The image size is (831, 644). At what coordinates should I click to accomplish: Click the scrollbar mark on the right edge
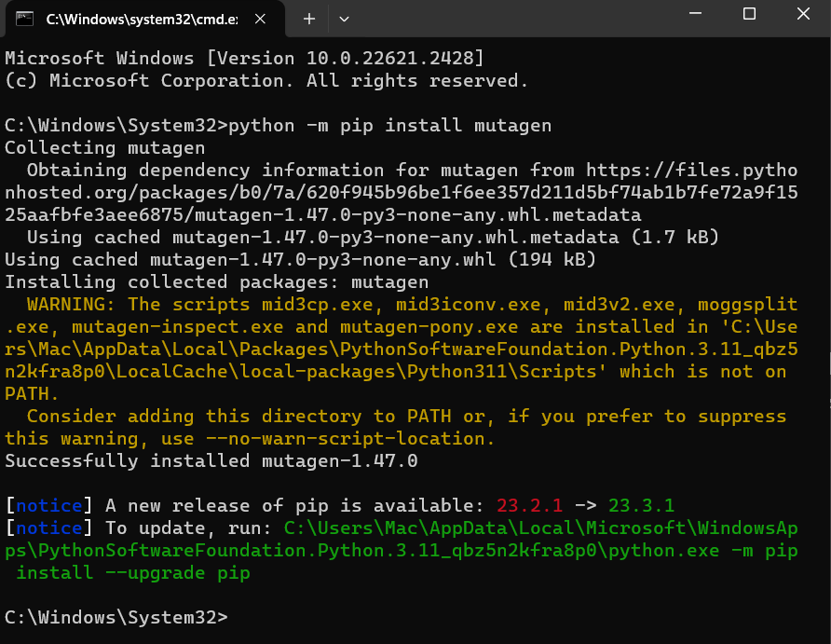(x=827, y=403)
